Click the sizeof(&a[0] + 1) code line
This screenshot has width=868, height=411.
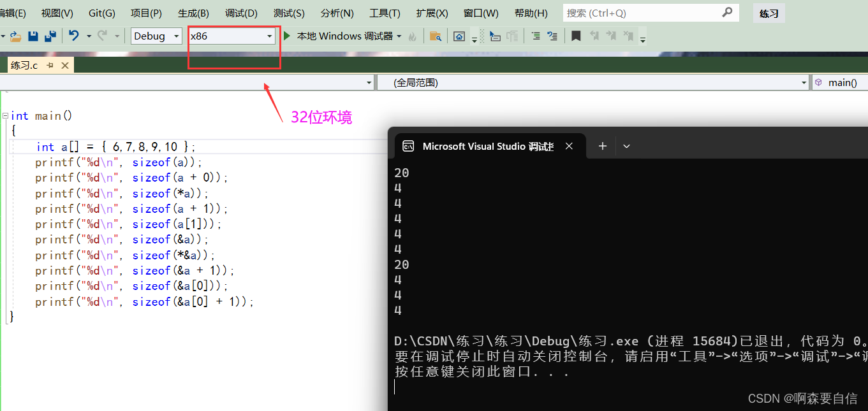click(145, 302)
